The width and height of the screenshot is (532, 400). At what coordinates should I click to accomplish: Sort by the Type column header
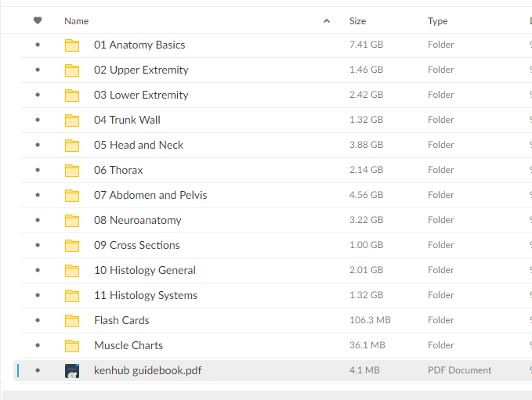pyautogui.click(x=438, y=21)
